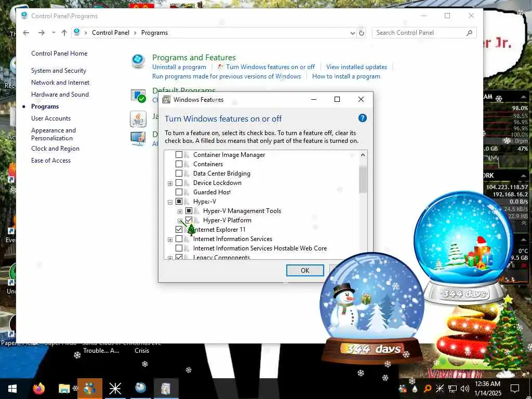Screen dimensions: 532x399
Task: Click the chevron after Control Panel breadcrumb
Action: click(x=136, y=33)
